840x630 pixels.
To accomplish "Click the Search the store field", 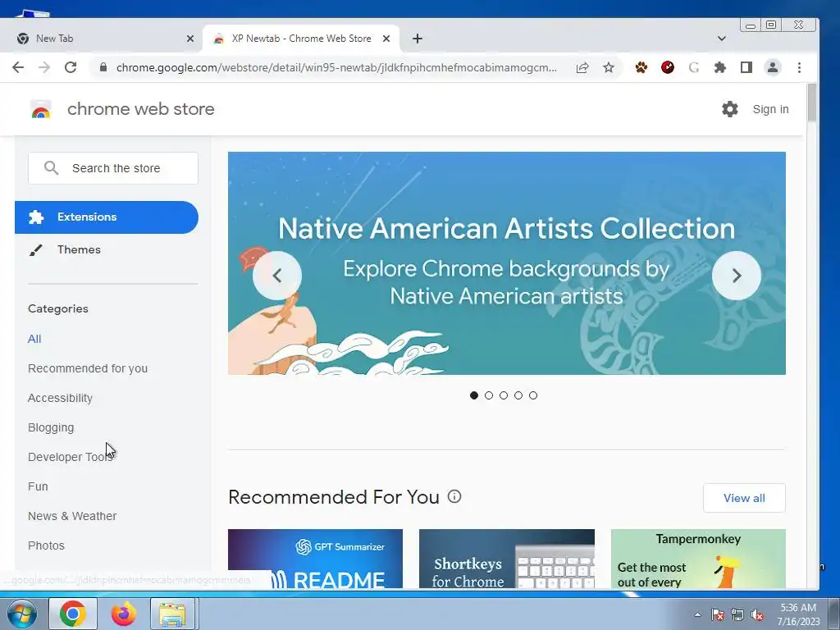I will click(113, 168).
